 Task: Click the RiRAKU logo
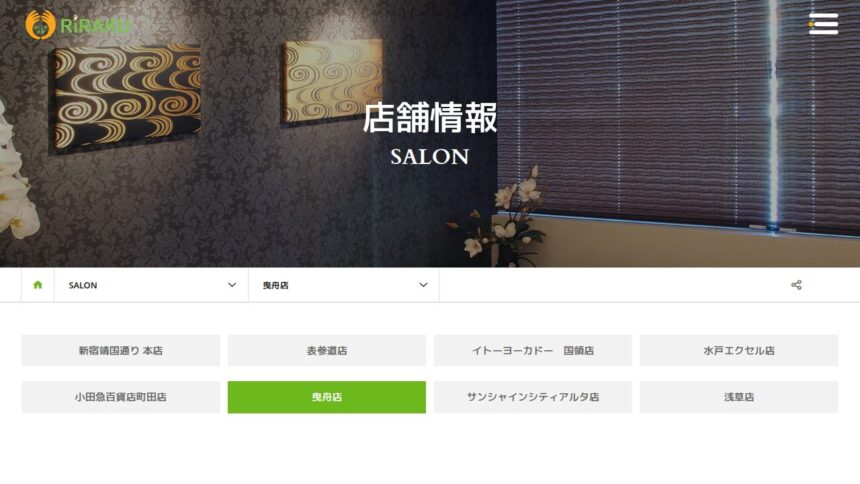(x=78, y=25)
